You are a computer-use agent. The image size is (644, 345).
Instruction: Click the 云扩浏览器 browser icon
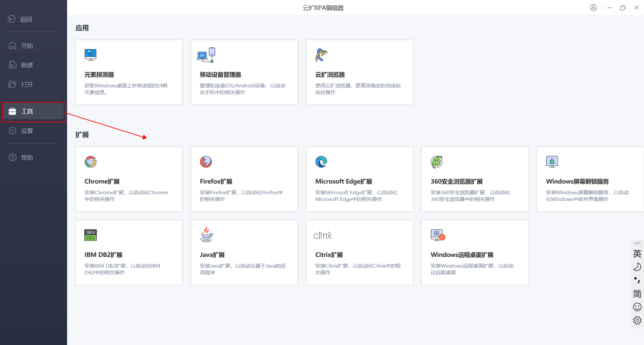click(x=321, y=55)
